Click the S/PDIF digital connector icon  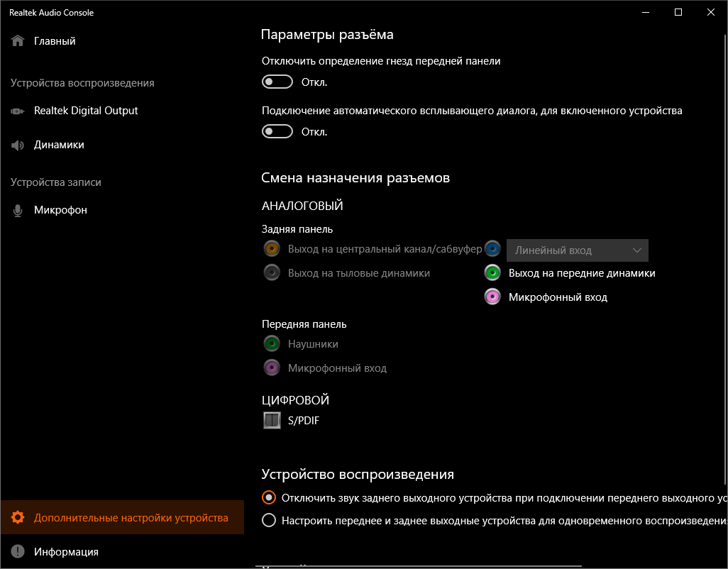(x=272, y=421)
